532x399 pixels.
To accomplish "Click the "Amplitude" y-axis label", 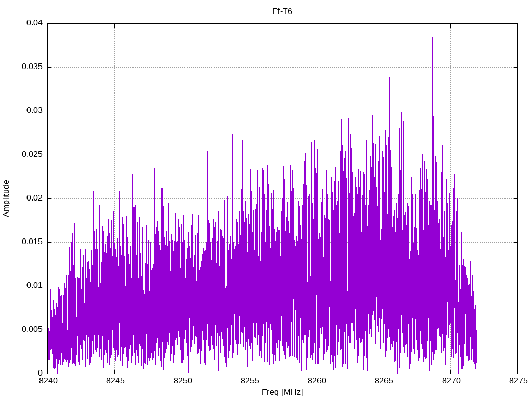I will pyautogui.click(x=6, y=198).
